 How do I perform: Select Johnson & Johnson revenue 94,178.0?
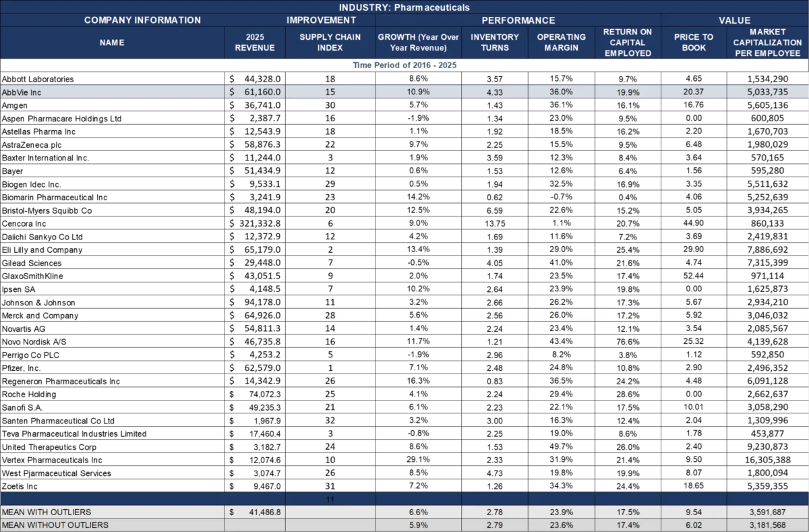click(x=255, y=302)
